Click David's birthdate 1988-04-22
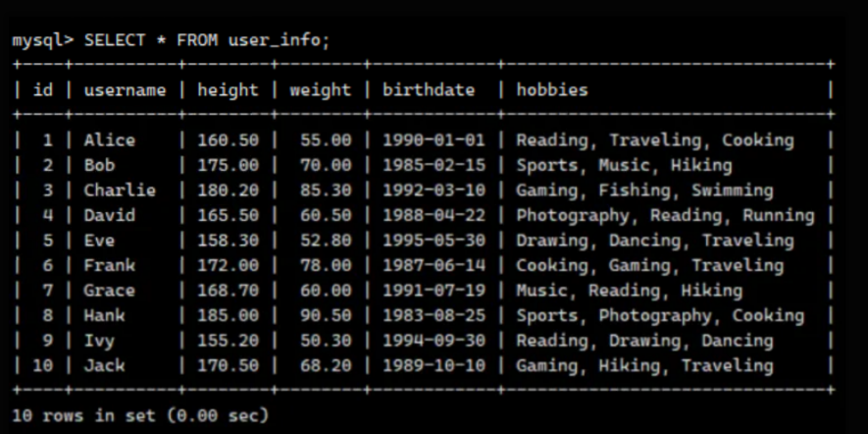868x434 pixels. 434,215
